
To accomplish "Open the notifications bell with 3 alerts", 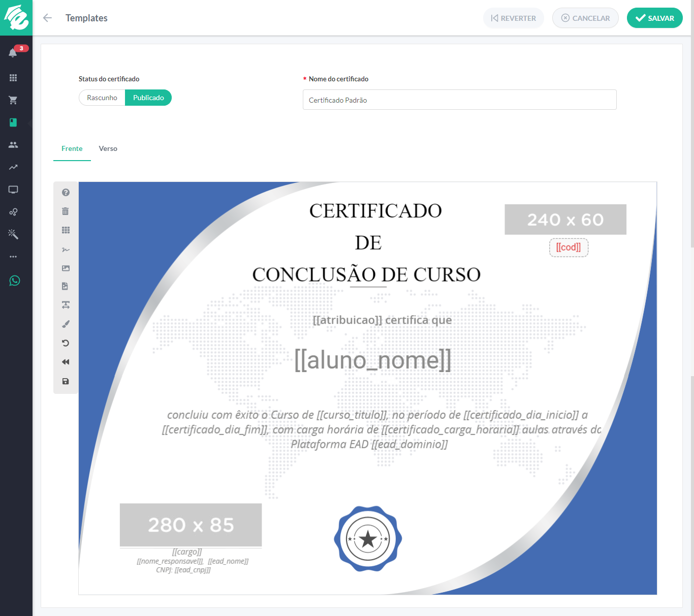I will (13, 52).
